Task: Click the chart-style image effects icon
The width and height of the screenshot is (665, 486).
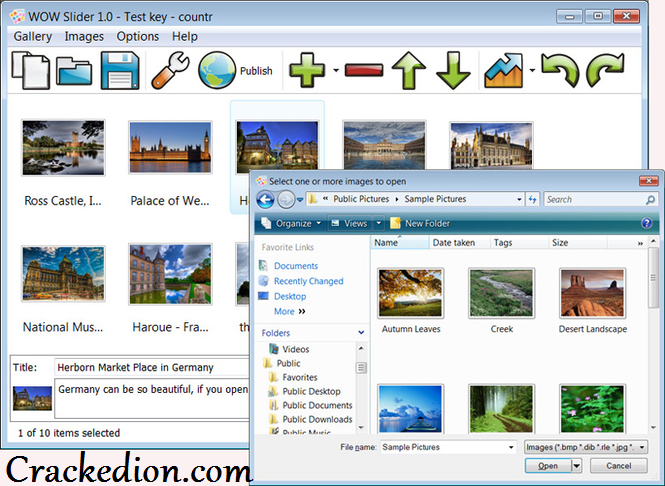Action: click(x=504, y=70)
